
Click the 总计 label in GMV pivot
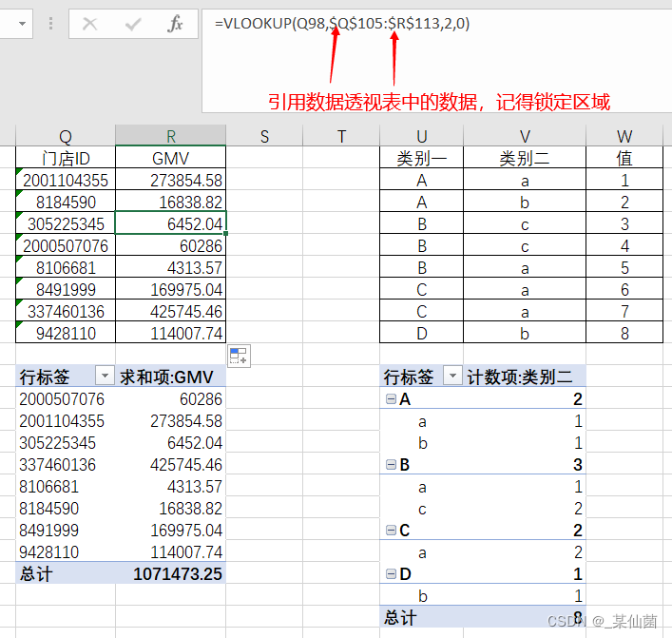coord(66,573)
